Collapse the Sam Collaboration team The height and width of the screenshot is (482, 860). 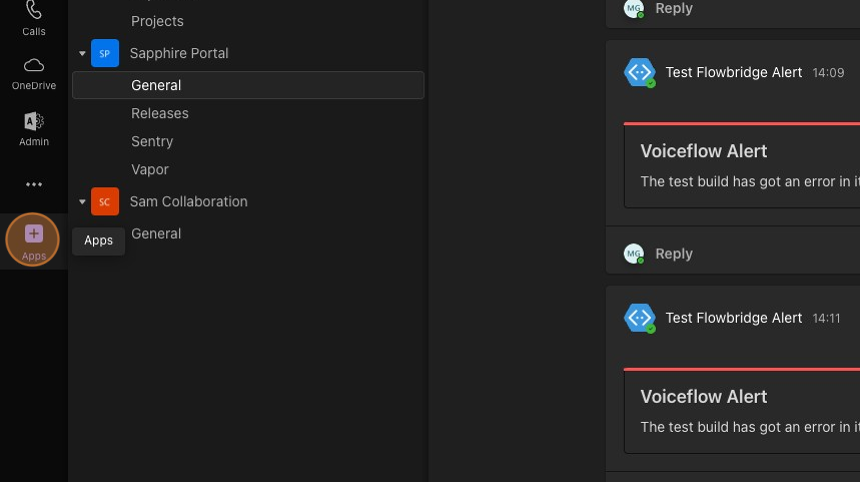coord(83,201)
